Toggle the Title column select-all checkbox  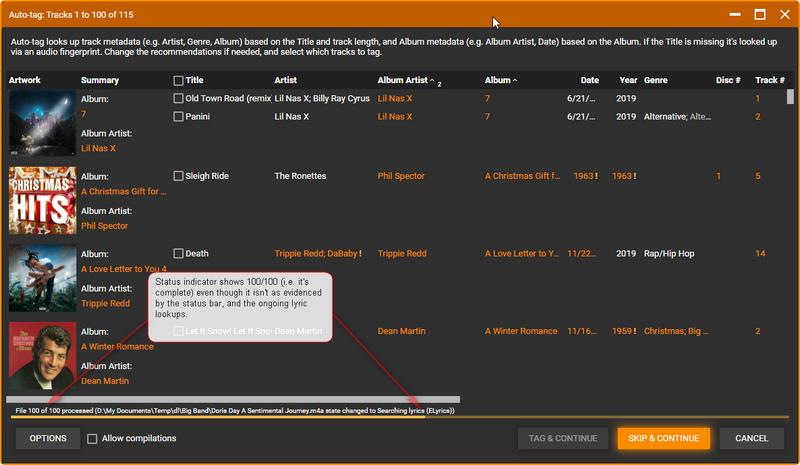pos(178,81)
